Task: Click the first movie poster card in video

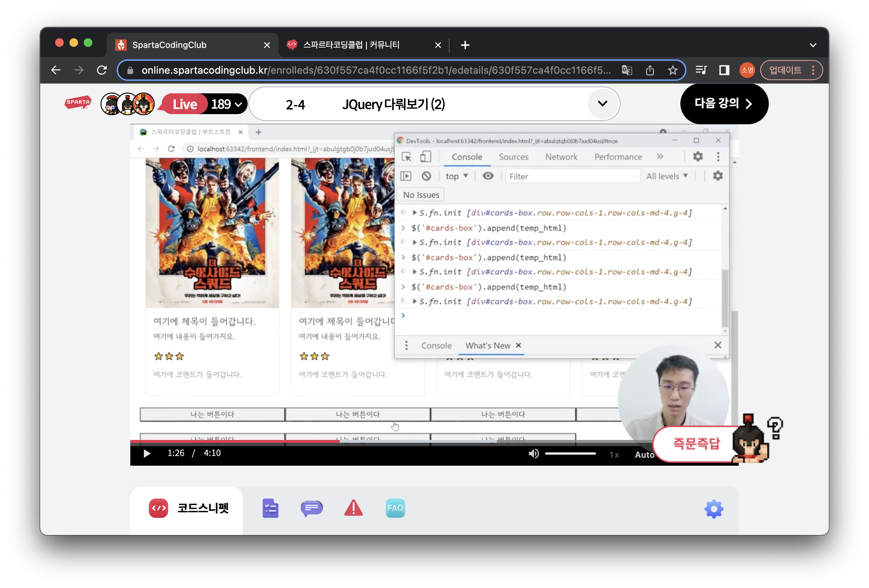Action: pos(212,232)
